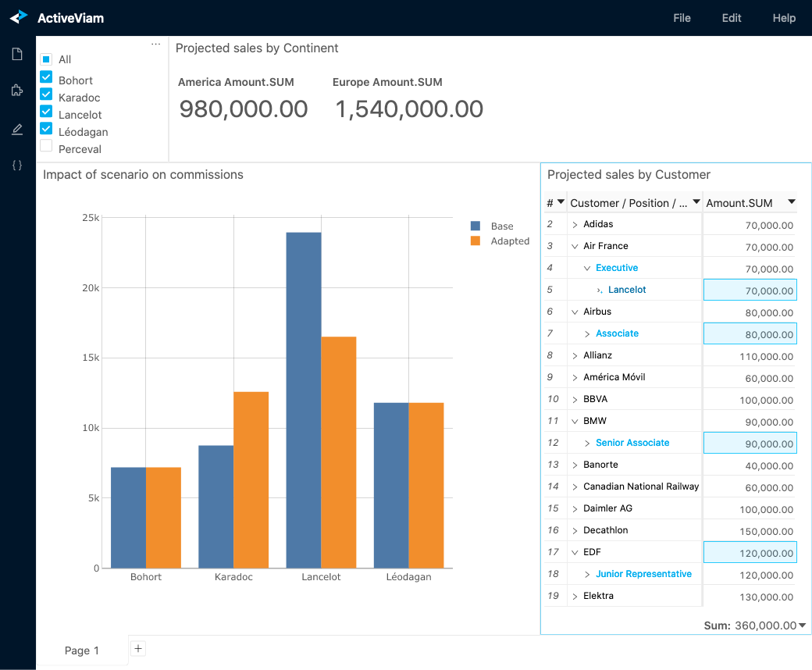The height and width of the screenshot is (670, 812).
Task: Uncheck the Bohort checkbox
Action: [x=46, y=80]
